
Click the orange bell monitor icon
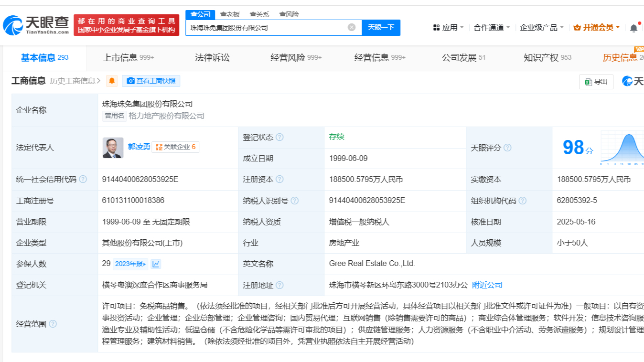(112, 81)
